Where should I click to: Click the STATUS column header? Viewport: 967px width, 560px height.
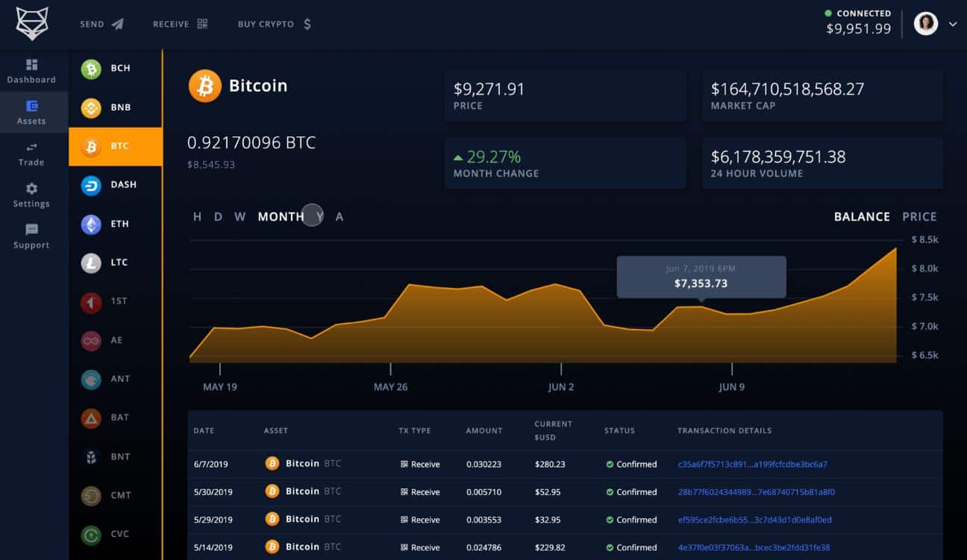click(619, 431)
